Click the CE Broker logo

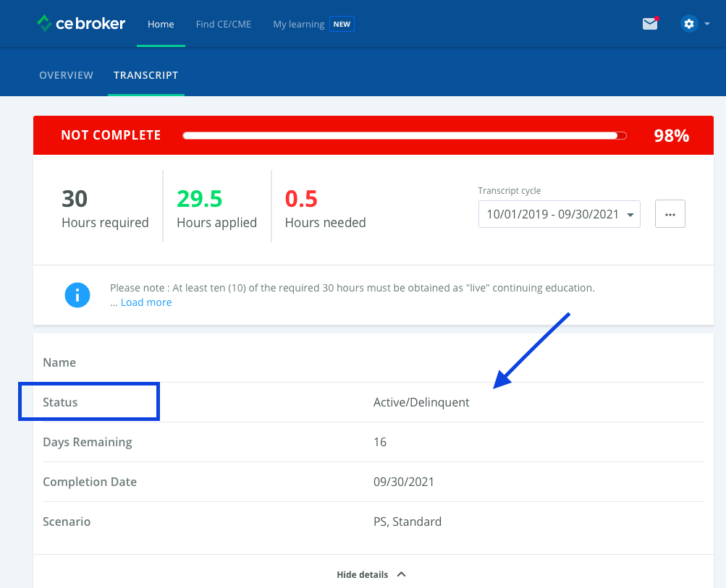click(x=81, y=24)
